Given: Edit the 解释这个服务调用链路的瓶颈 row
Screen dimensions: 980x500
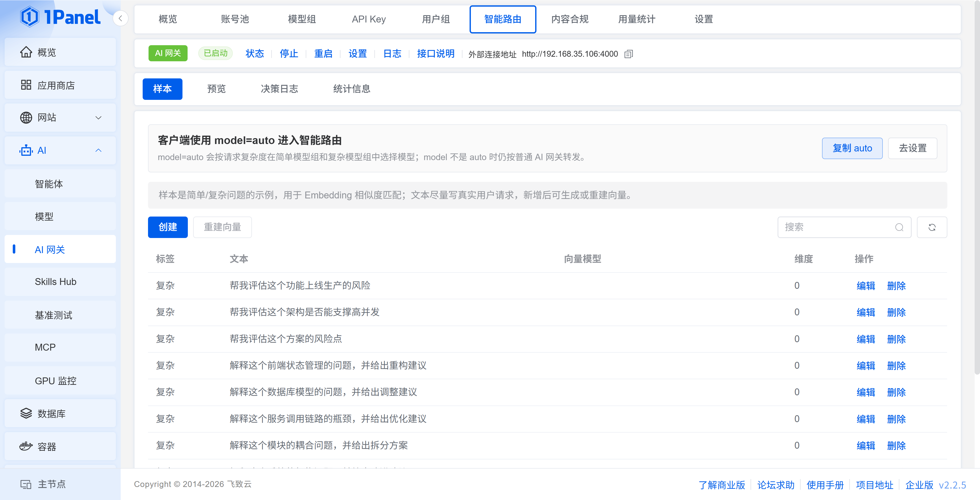Looking at the screenshot, I should point(866,419).
